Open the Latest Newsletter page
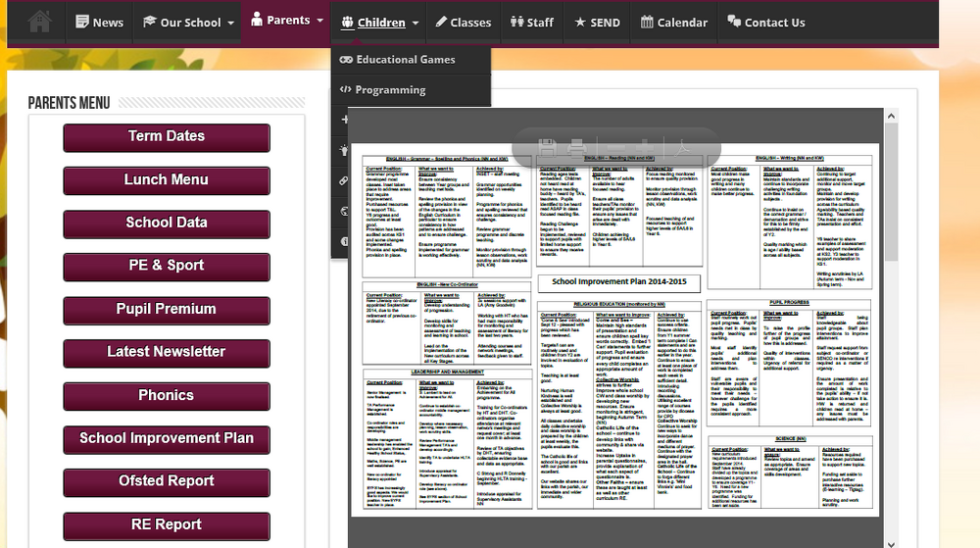 coord(167,353)
